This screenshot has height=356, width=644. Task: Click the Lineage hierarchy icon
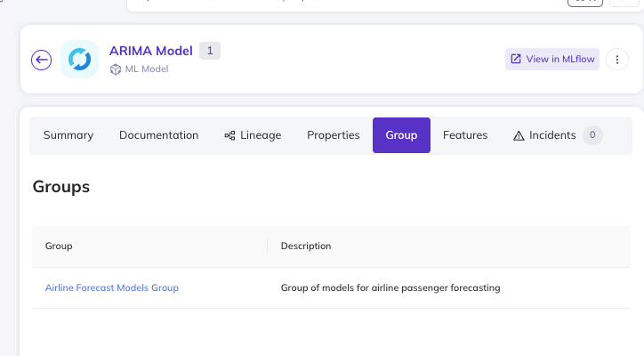point(229,135)
